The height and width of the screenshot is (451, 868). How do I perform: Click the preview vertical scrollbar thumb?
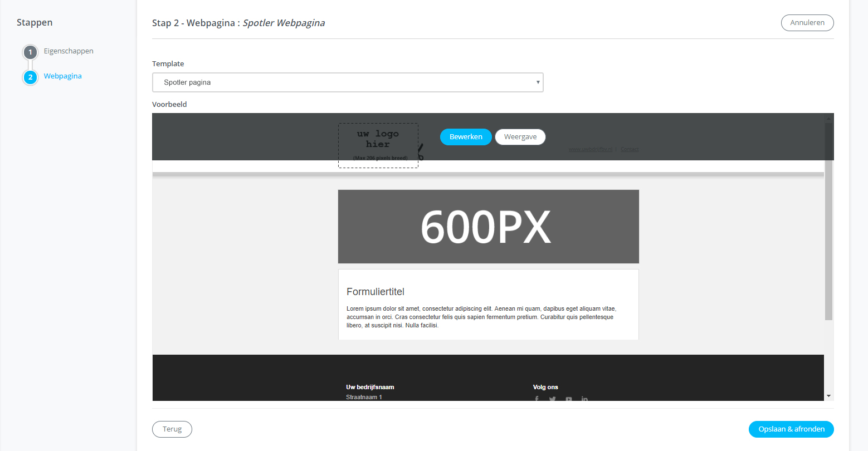828,223
